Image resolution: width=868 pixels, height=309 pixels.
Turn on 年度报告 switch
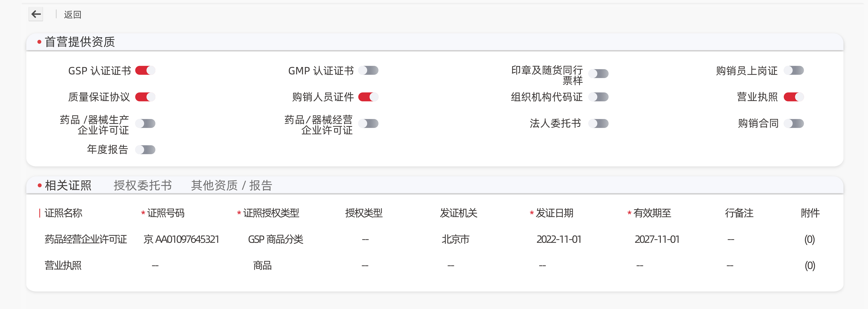point(145,149)
